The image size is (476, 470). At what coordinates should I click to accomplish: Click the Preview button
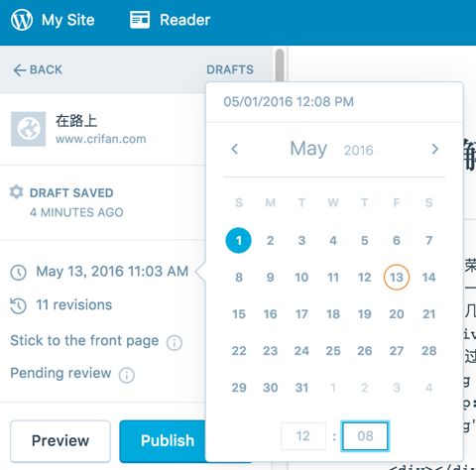(60, 441)
